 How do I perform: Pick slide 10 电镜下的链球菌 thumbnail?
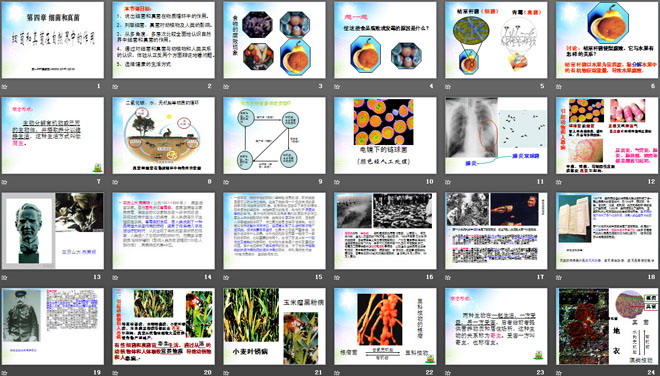tap(385, 136)
